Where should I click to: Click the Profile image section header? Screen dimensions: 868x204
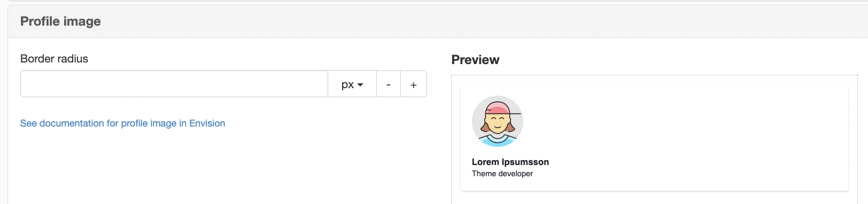click(60, 21)
